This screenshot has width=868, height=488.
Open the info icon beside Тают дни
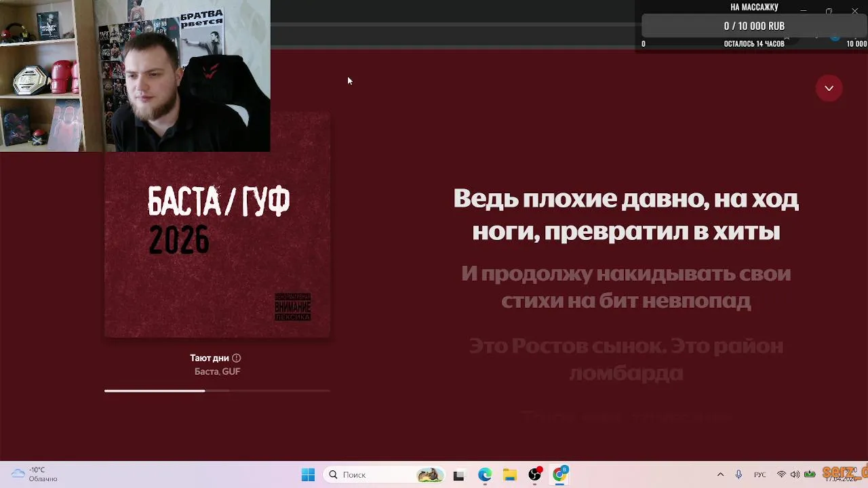click(x=236, y=358)
